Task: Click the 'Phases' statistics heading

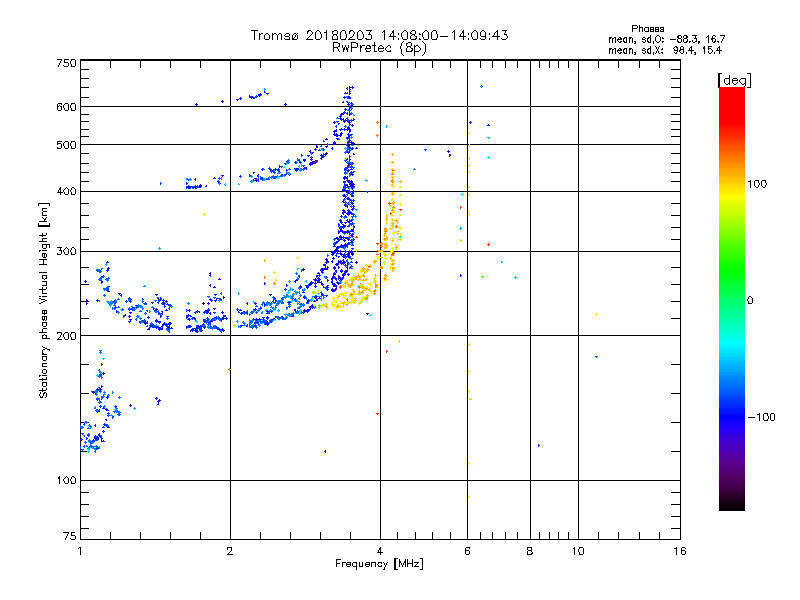Action: [x=647, y=29]
